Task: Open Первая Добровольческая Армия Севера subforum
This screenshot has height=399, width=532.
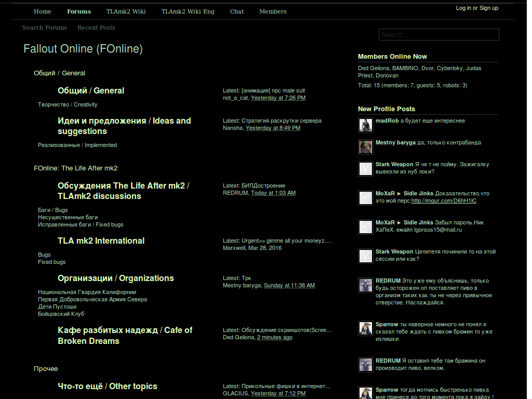Action: pyautogui.click(x=92, y=299)
